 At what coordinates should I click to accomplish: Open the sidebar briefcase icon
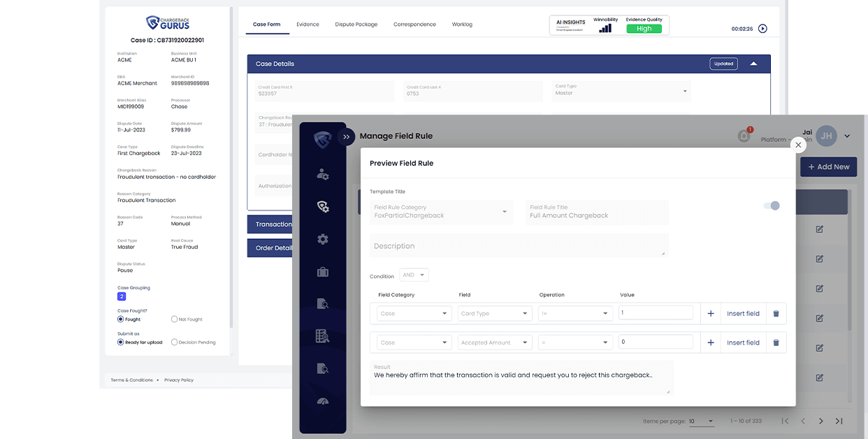pyautogui.click(x=322, y=272)
